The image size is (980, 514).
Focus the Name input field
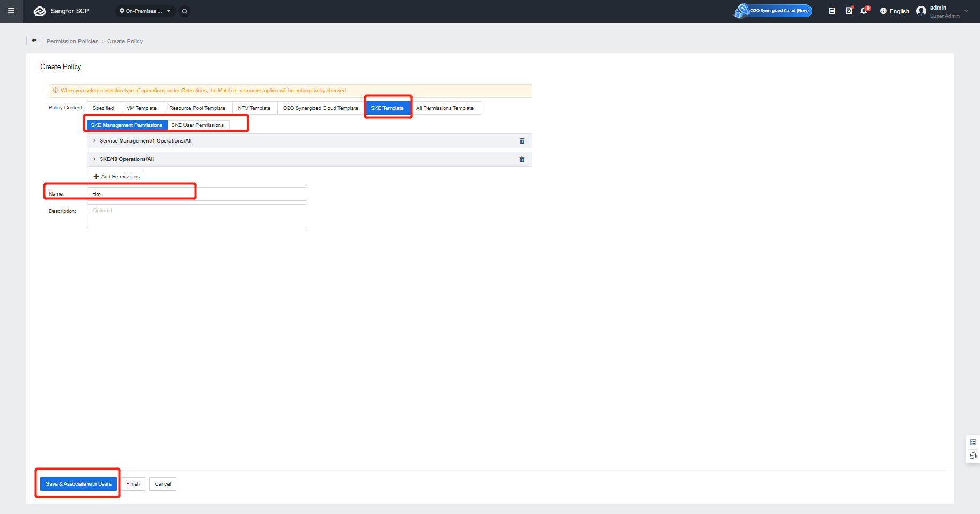click(196, 194)
